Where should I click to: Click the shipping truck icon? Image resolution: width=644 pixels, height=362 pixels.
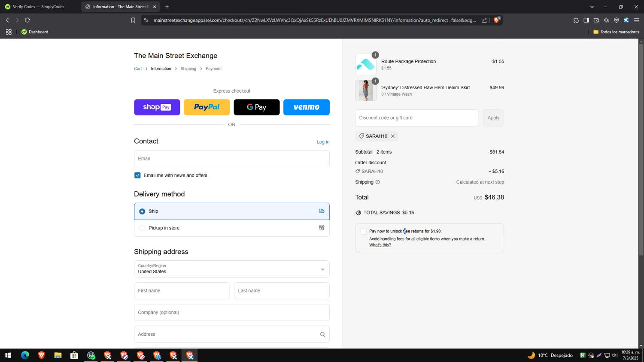point(322,211)
